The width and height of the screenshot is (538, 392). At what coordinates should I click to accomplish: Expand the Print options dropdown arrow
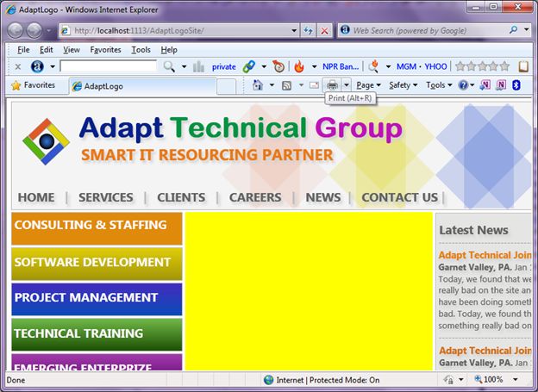[x=347, y=84]
